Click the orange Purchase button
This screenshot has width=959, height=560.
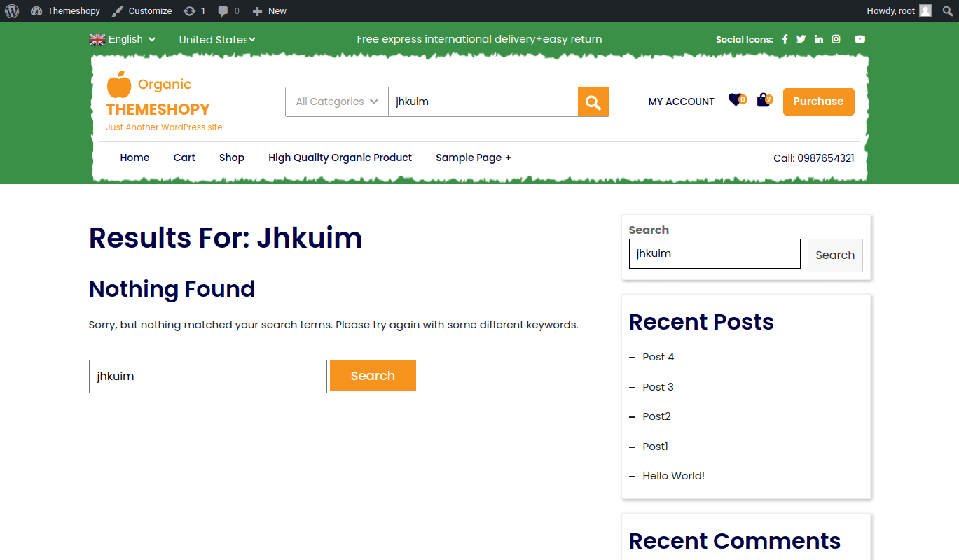click(818, 101)
